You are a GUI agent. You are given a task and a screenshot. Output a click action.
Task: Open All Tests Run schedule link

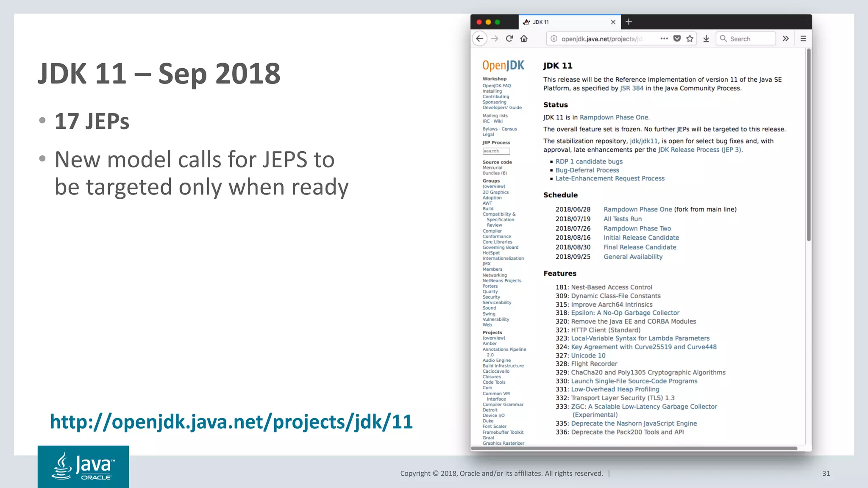coord(623,219)
